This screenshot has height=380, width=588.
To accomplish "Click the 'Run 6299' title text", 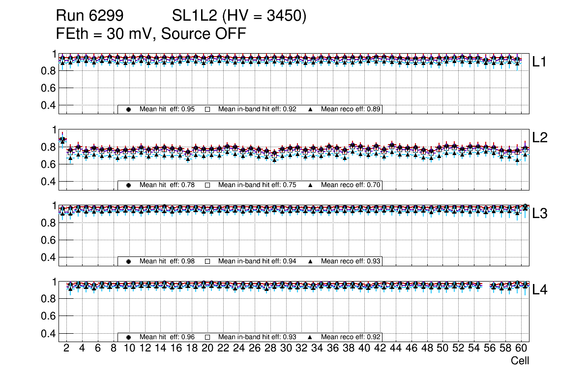I will coord(88,16).
